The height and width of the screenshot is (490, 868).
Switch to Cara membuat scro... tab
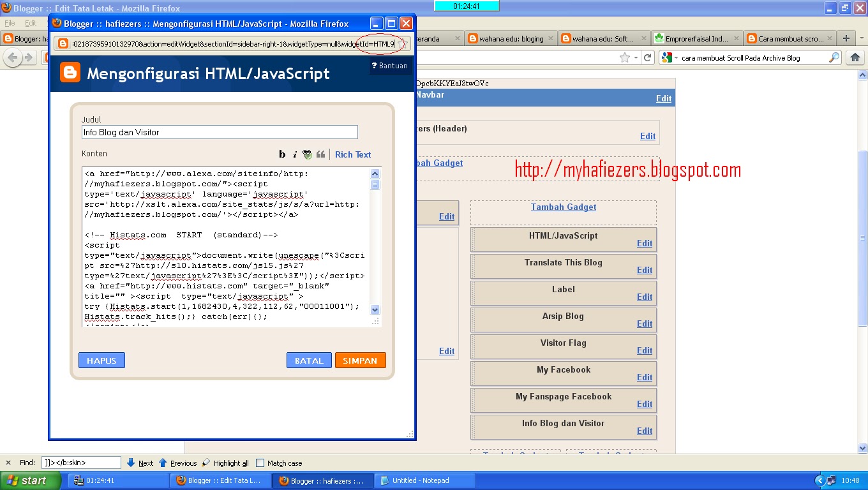(x=789, y=38)
